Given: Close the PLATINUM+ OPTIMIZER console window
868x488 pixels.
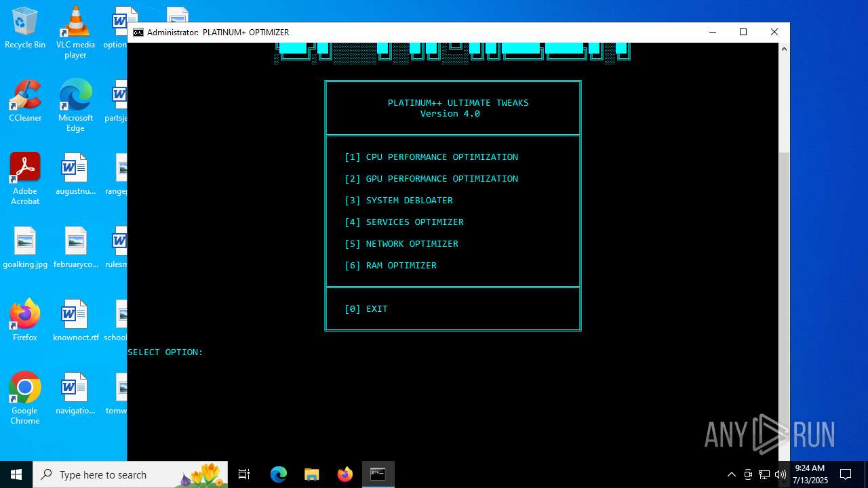Looking at the screenshot, I should coord(774,33).
